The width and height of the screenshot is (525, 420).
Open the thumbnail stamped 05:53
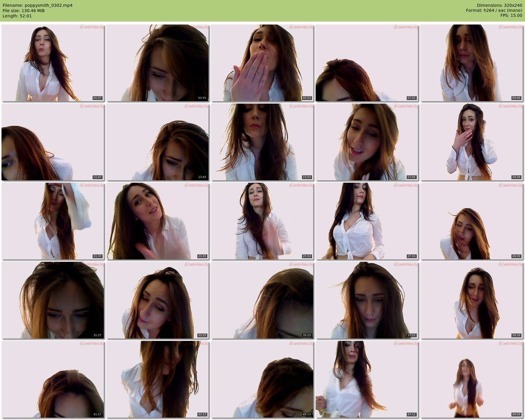tap(262, 63)
